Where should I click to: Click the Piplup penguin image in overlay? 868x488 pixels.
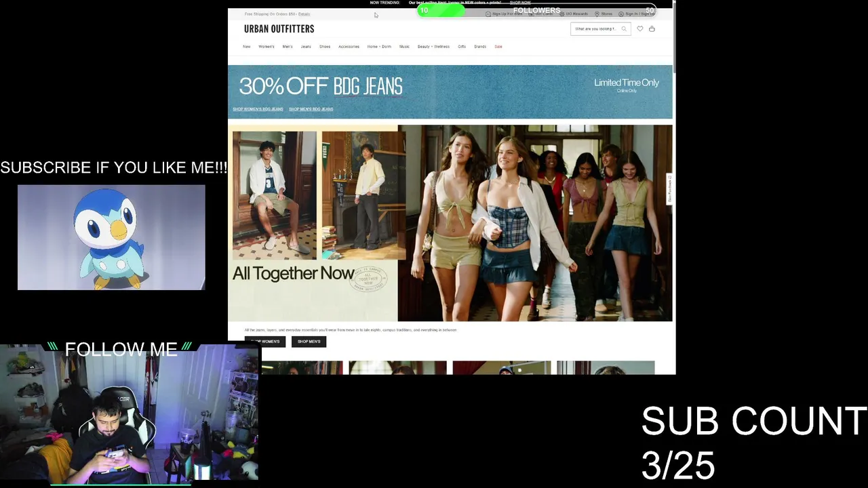click(111, 237)
